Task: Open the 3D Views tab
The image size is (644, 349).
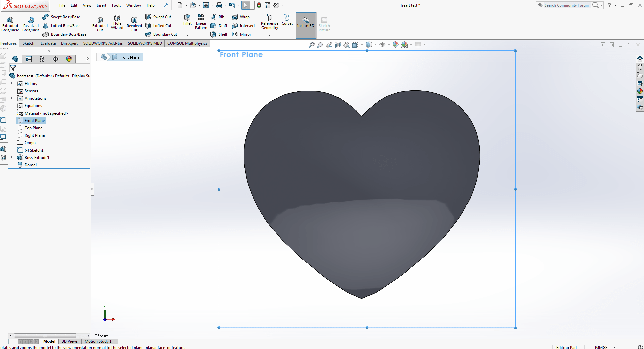Action: pos(70,341)
